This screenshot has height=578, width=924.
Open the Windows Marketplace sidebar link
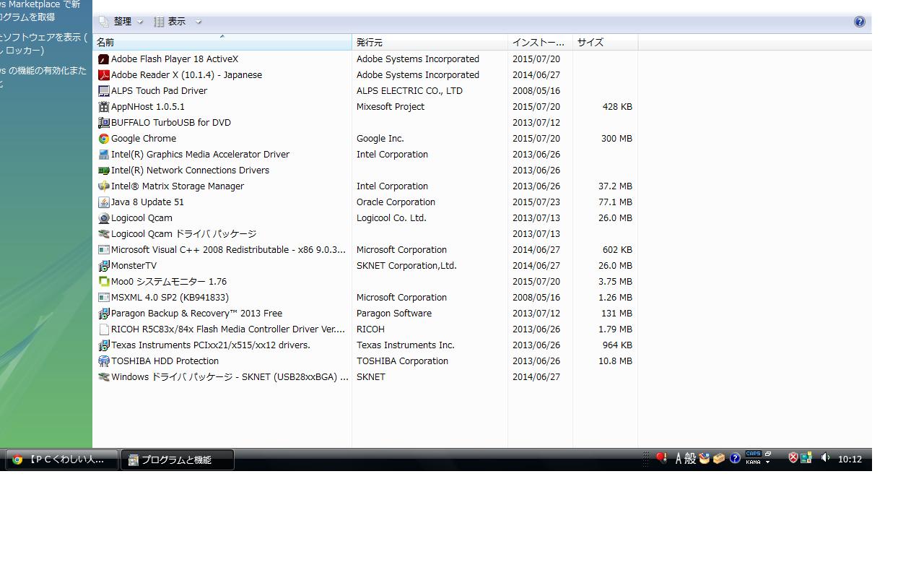click(x=40, y=11)
